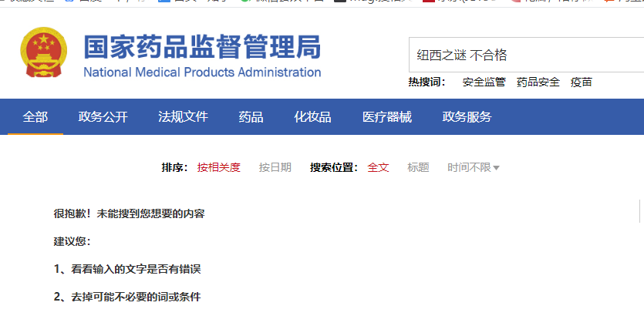Click the national emblem logo
Viewport: 644px width, 326px height.
43,52
